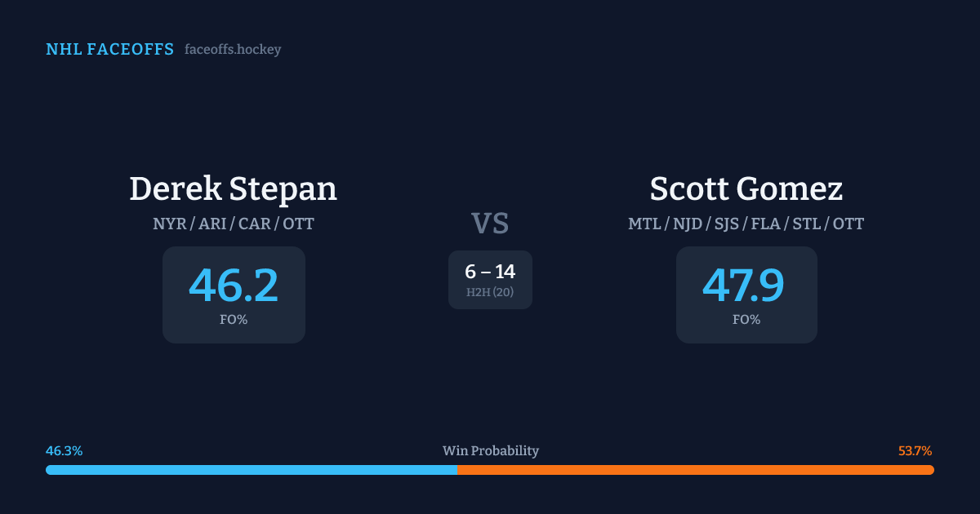
Task: Select the Scott Gomez player name
Action: [x=746, y=188]
